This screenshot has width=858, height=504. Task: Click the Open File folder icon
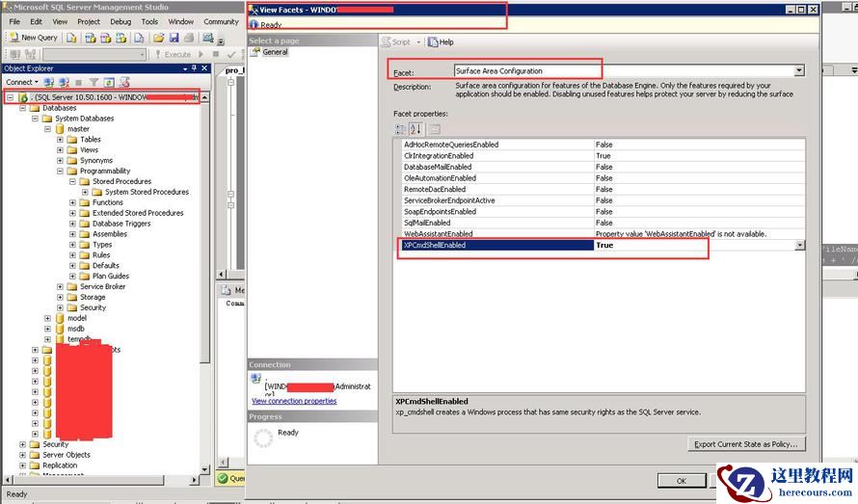pos(159,38)
